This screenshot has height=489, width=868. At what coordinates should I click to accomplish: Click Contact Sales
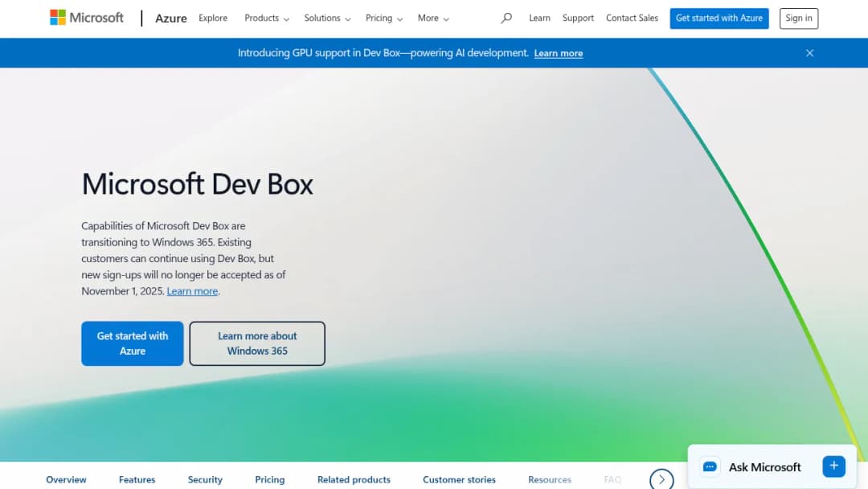[632, 18]
